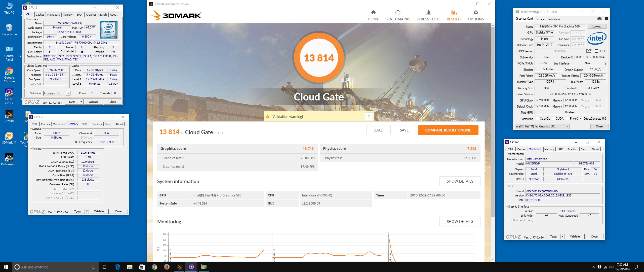Select the Recycle Bin desktop icon
The image size is (644, 272).
[9, 30]
